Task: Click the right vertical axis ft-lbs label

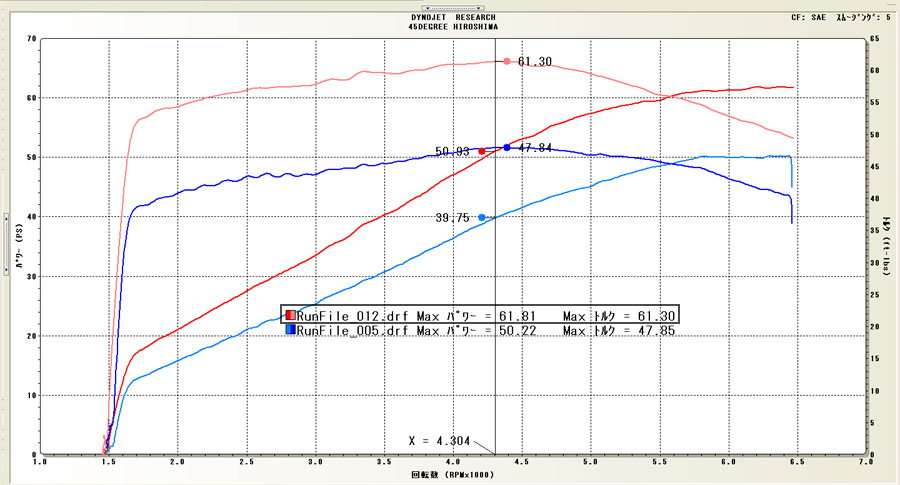Action: (x=886, y=247)
